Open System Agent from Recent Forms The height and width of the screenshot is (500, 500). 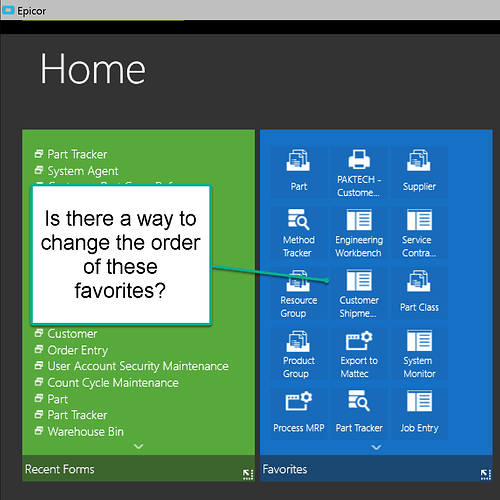[76, 171]
